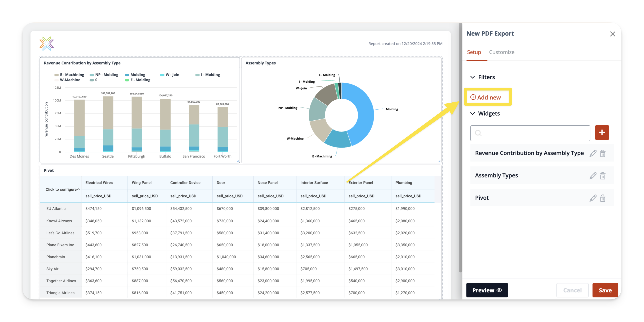Screen dimensions: 644x322
Task: Edit the Pivot widget
Action: point(593,198)
